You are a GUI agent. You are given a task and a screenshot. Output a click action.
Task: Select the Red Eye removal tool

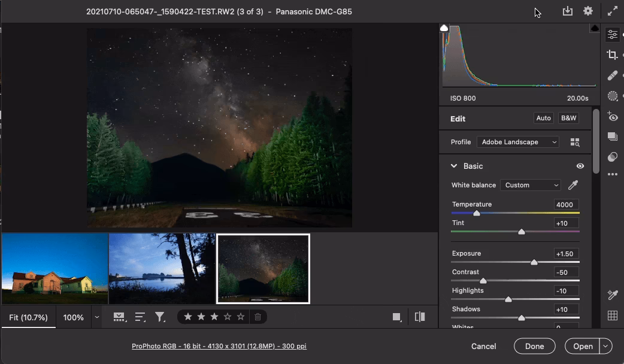click(x=612, y=116)
